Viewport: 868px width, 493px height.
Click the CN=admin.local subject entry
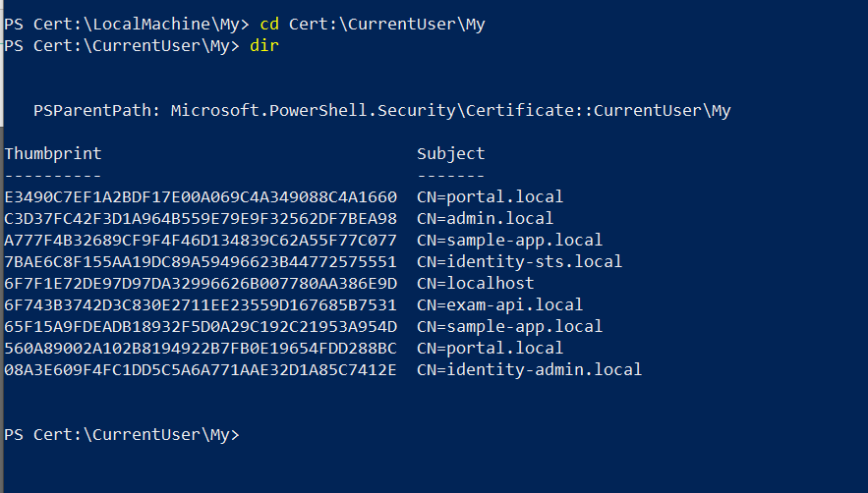[485, 218]
